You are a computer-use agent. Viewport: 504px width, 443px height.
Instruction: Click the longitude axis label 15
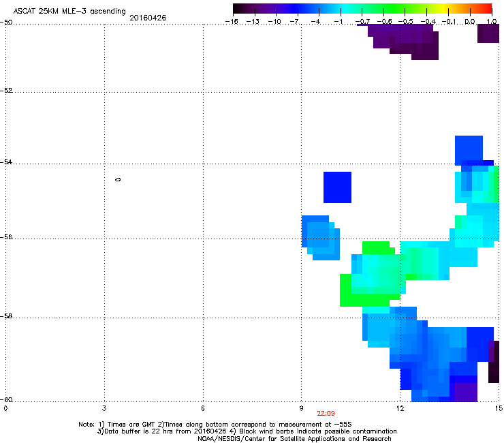pyautogui.click(x=499, y=408)
